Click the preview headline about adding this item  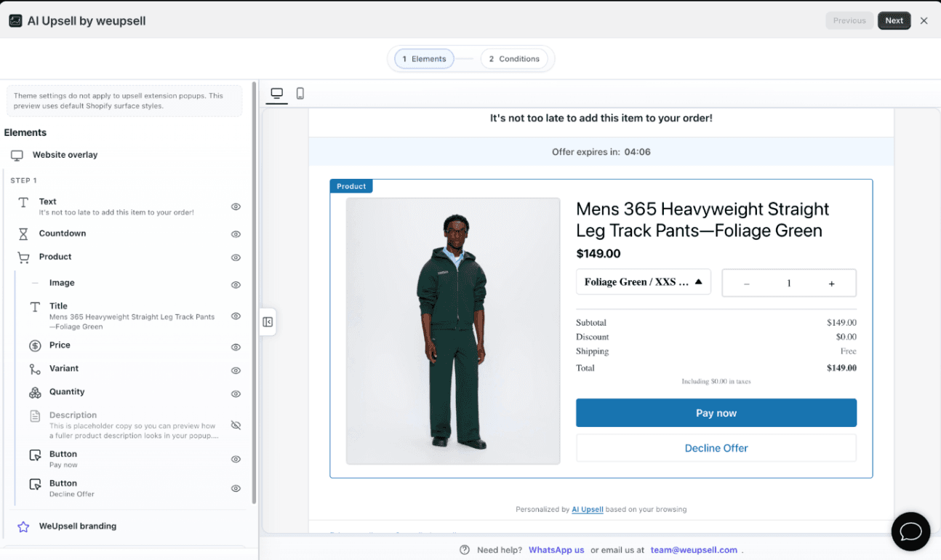(x=601, y=118)
